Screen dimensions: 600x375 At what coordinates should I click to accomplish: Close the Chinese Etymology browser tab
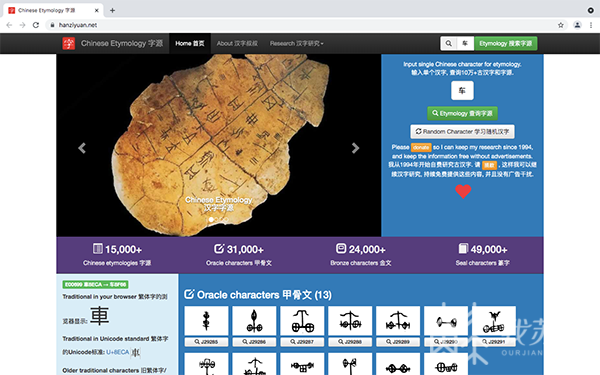[97, 10]
